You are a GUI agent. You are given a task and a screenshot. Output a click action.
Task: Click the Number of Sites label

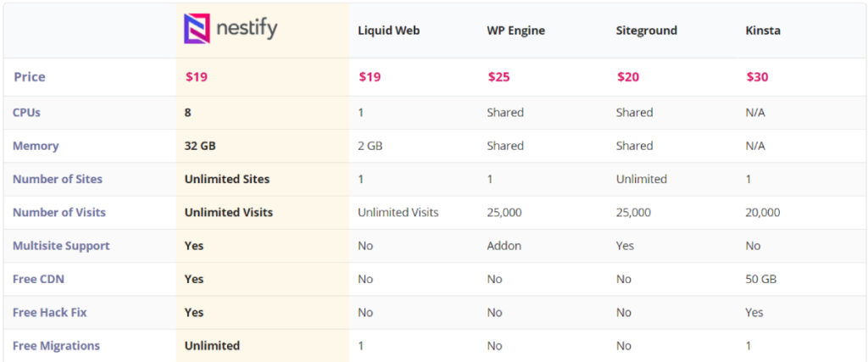(x=58, y=180)
